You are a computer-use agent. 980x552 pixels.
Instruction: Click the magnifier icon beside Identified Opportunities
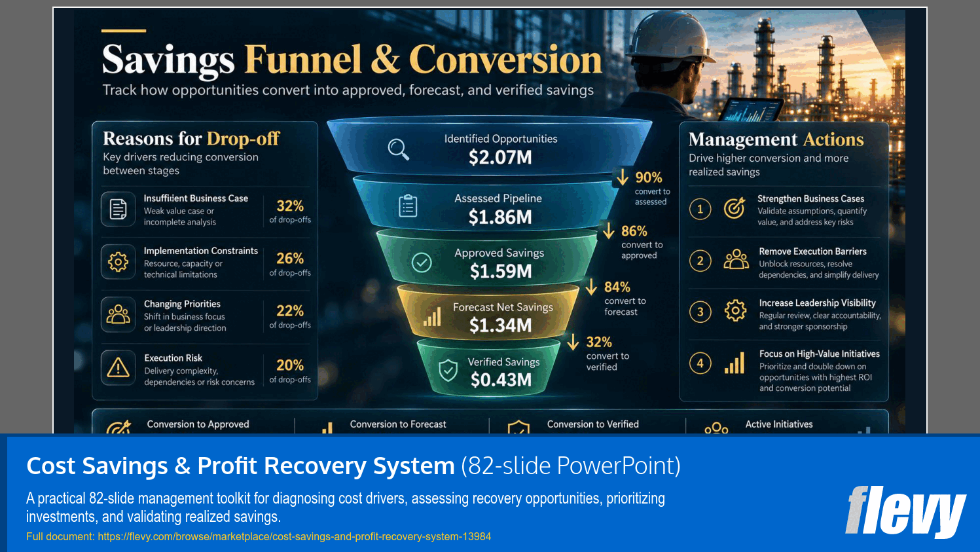399,149
